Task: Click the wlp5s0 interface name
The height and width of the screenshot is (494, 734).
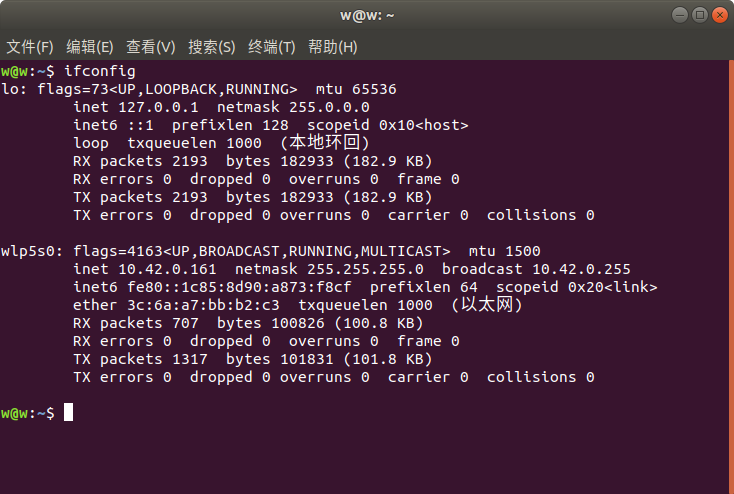Action: click(x=29, y=251)
